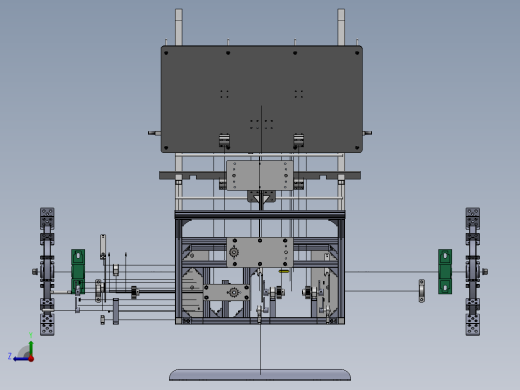Image resolution: width=520 pixels, height=390 pixels.
Task: Select the top-right vertical guide post
Action: (341, 27)
